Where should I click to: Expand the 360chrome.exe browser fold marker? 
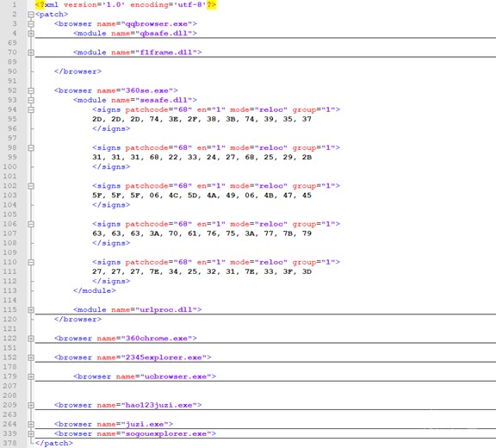[31, 339]
